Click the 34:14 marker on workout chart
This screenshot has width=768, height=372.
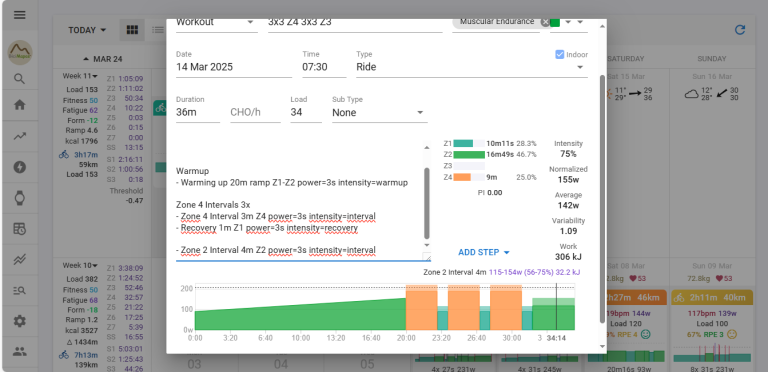557,338
